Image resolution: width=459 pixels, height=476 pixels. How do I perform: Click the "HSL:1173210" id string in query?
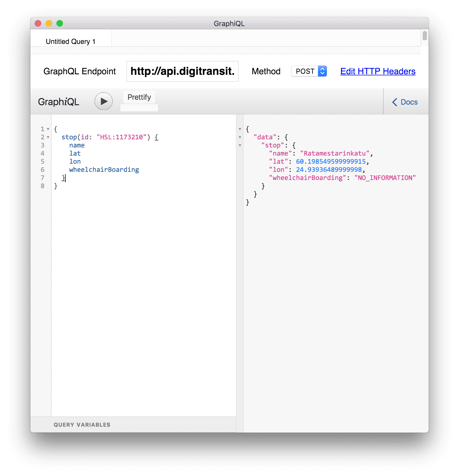122,137
